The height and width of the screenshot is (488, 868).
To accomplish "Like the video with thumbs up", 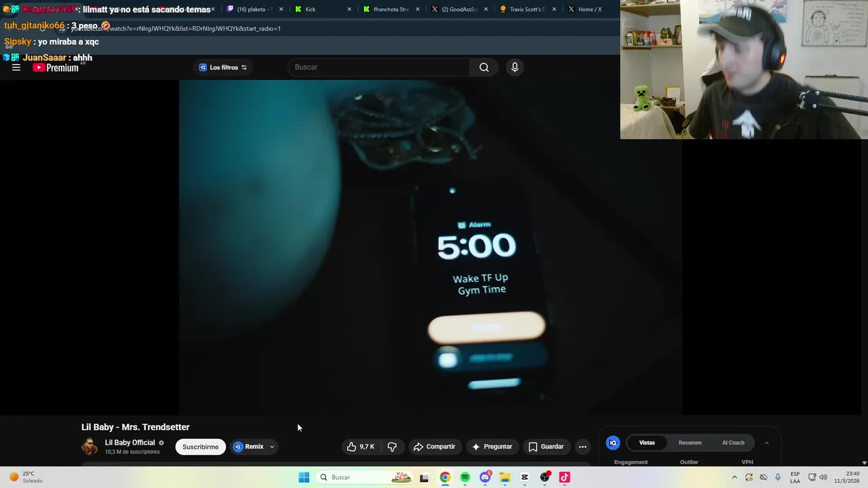I will tap(361, 447).
